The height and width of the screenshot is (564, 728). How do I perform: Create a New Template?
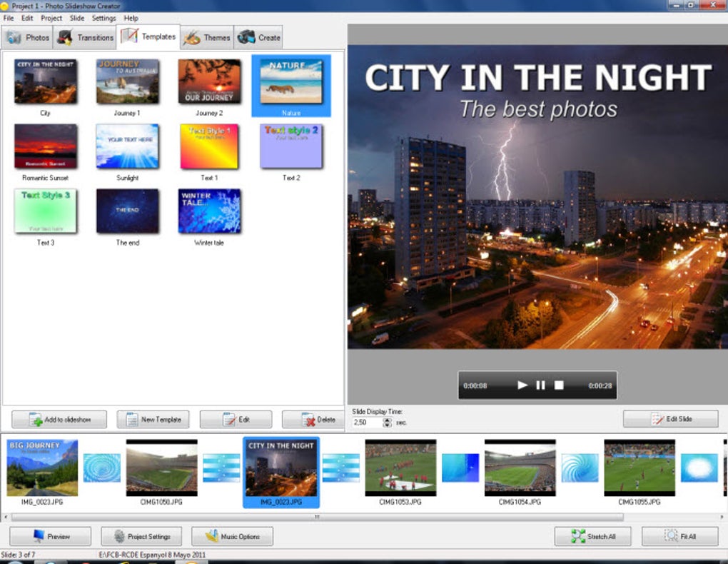[x=153, y=419]
